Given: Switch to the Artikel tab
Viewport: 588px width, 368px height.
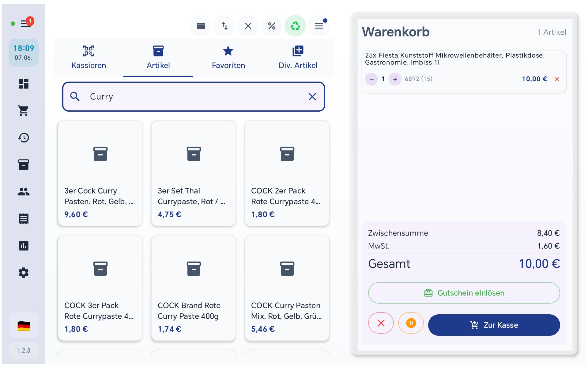Looking at the screenshot, I should 158,58.
